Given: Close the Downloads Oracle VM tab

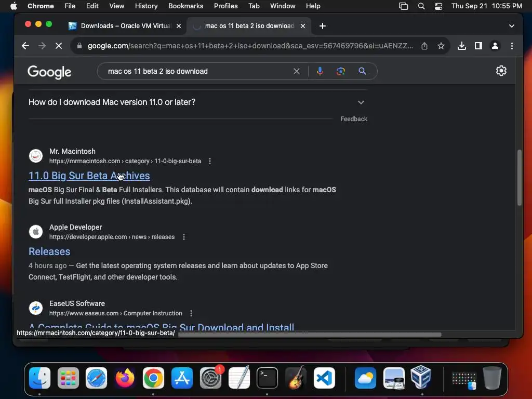Looking at the screenshot, I should [179, 26].
